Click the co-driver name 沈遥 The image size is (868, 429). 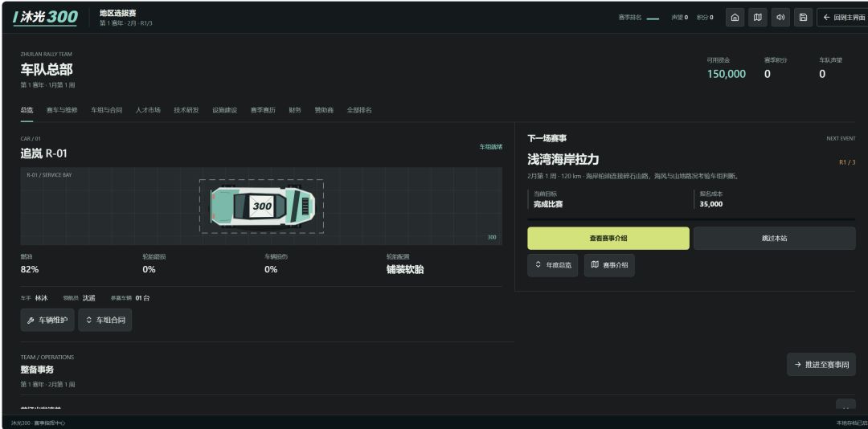point(89,298)
